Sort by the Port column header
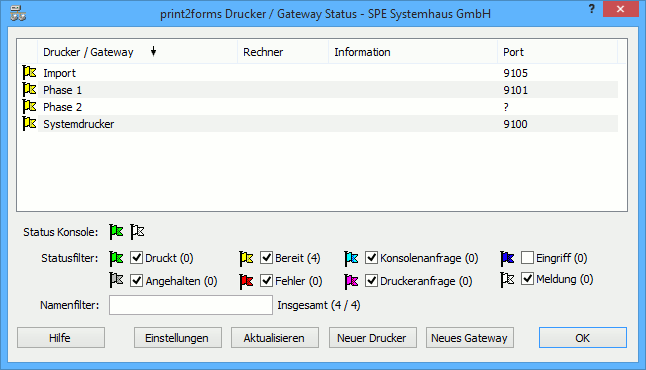Viewport: 646px width, 370px height. (x=557, y=52)
